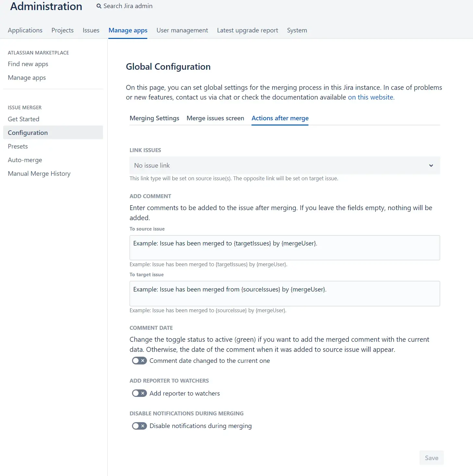Open Find new apps in sidebar

pyautogui.click(x=28, y=64)
